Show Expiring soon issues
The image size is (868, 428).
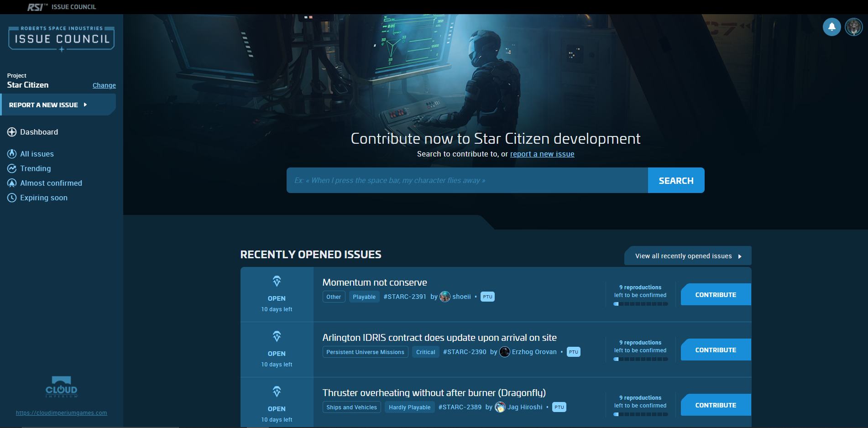(x=44, y=198)
